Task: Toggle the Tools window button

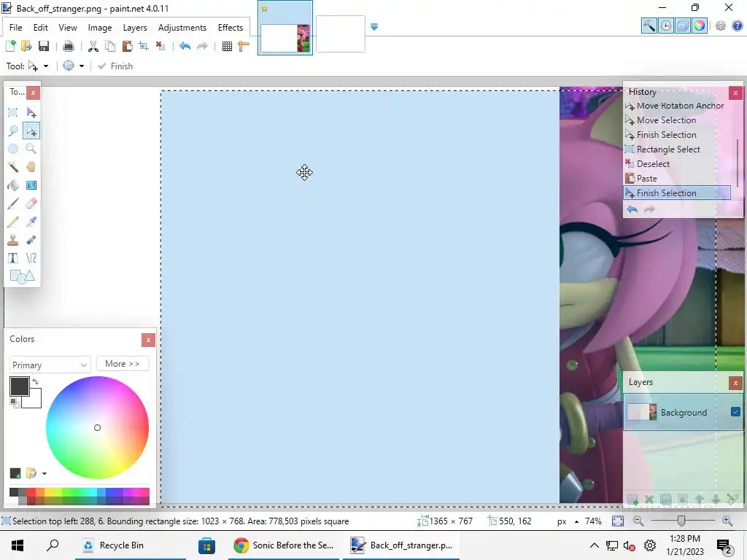Action: [x=649, y=26]
